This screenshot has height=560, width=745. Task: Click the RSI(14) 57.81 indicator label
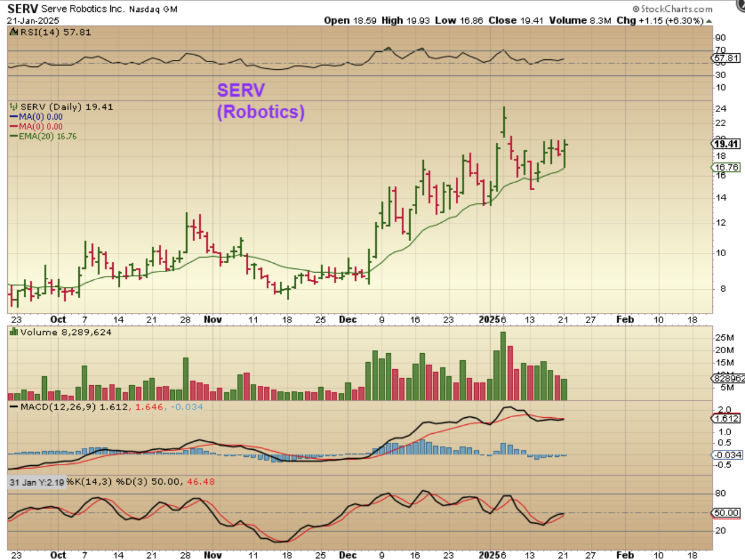coord(55,33)
